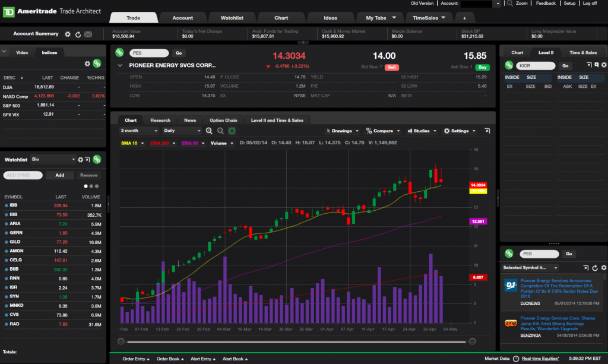The height and width of the screenshot is (364, 608).
Task: Toggle the Watchlist panel symbol link
Action: pos(97,159)
